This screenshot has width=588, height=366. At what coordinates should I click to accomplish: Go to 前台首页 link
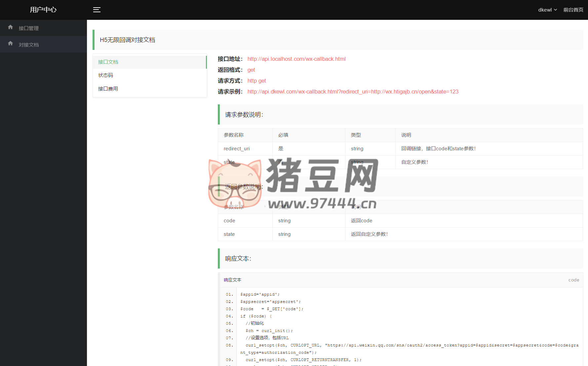573,10
